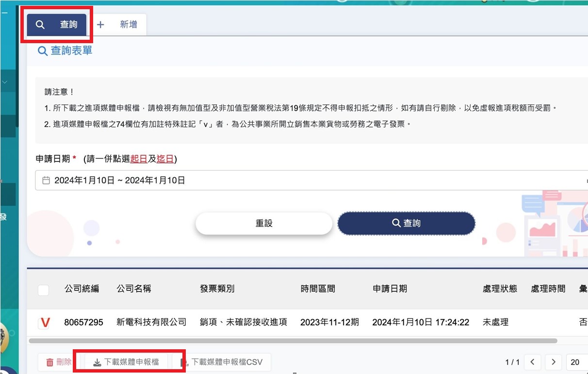This screenshot has width=588, height=374.
Task: Click the download icon for 下載媒體申報檔
Action: click(x=97, y=362)
